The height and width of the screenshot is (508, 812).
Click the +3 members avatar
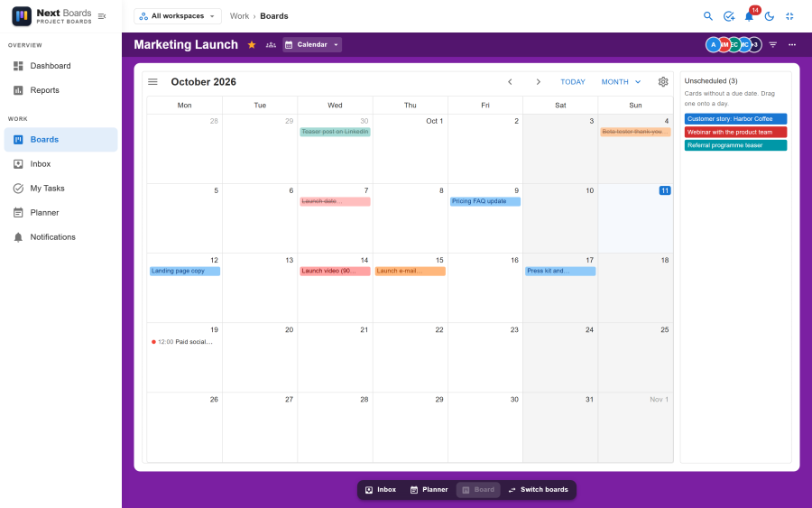(x=755, y=45)
